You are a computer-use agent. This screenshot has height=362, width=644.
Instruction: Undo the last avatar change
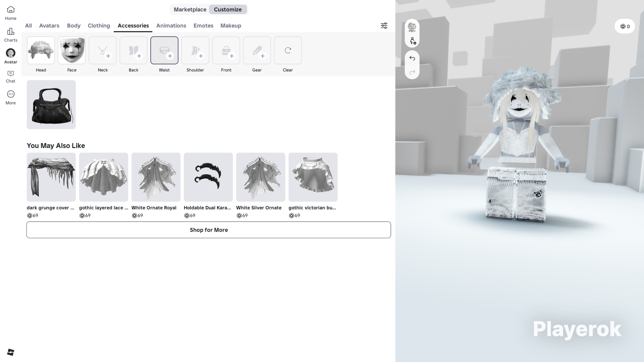tap(412, 58)
